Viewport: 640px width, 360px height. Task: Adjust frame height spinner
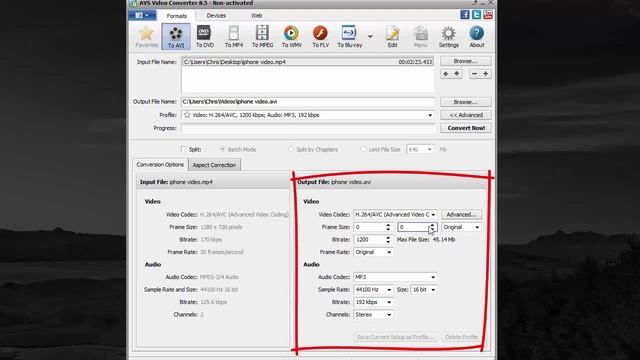pyautogui.click(x=432, y=227)
